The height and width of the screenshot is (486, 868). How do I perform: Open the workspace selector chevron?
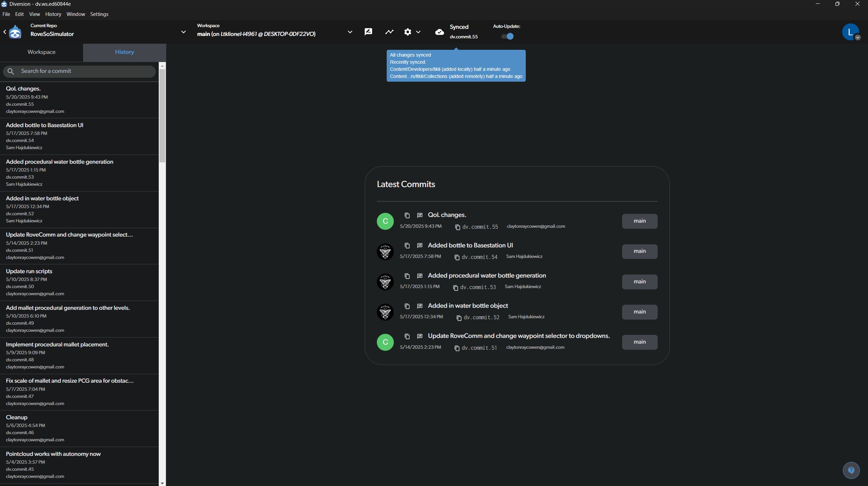pos(350,32)
